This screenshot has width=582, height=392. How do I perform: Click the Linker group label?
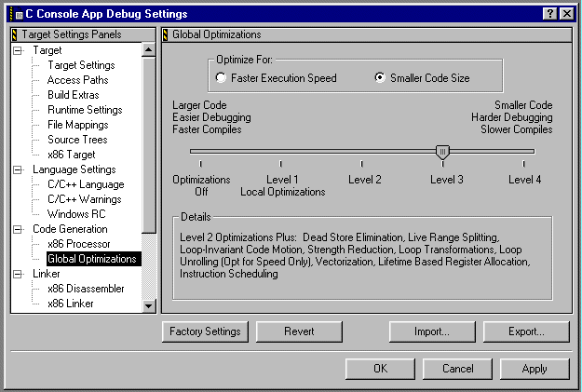tap(46, 274)
